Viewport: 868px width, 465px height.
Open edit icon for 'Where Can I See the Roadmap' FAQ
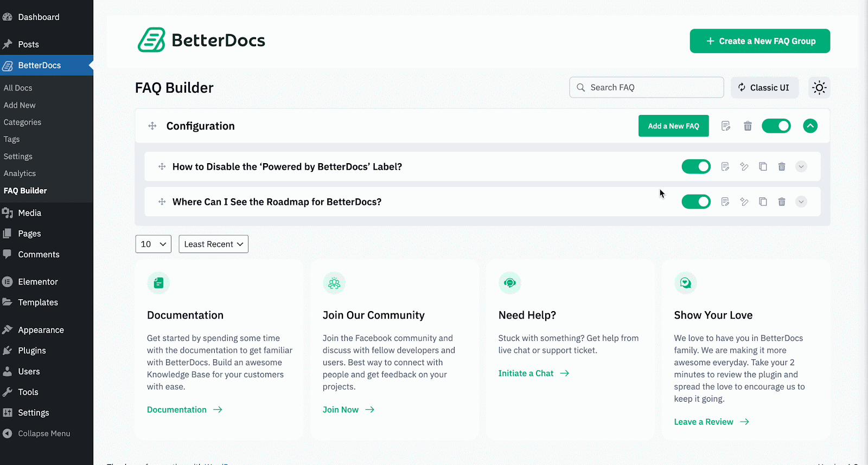coord(725,202)
